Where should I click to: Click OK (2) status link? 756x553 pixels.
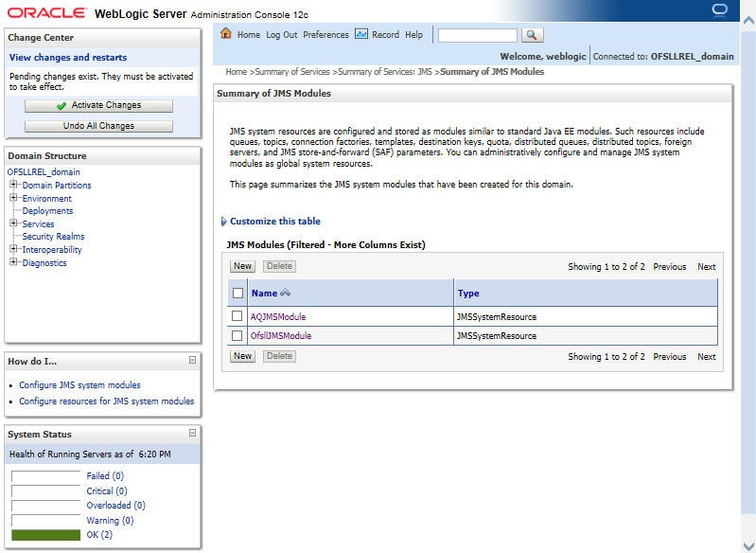click(x=99, y=535)
